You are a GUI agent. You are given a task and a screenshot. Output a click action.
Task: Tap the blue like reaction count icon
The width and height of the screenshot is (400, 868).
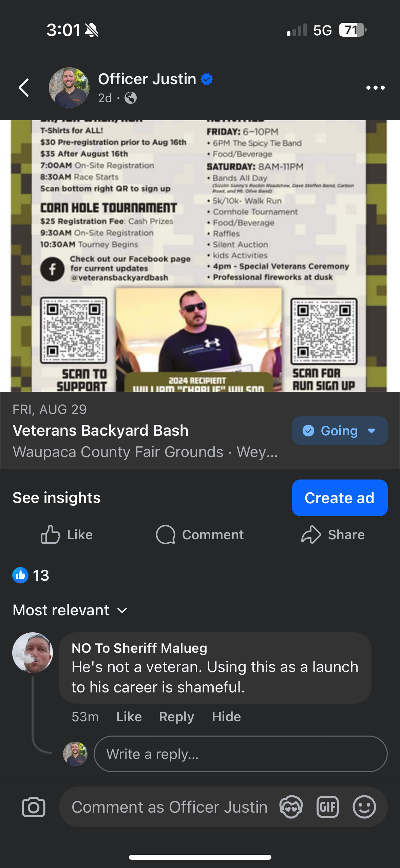20,575
